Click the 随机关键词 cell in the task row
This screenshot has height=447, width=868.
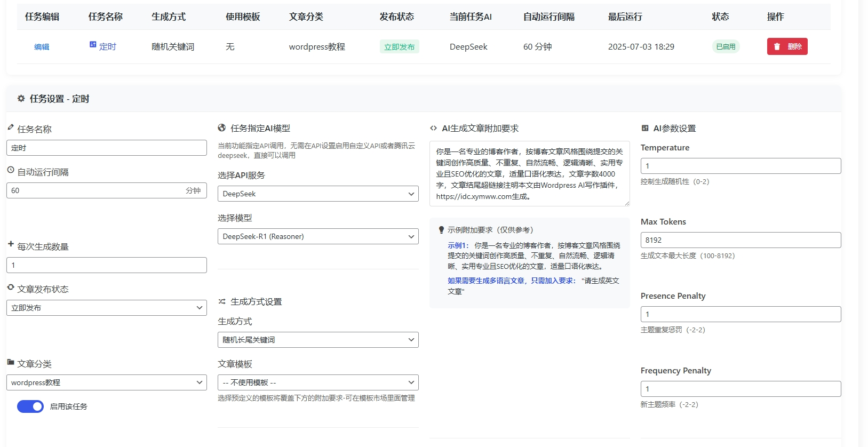pyautogui.click(x=173, y=47)
